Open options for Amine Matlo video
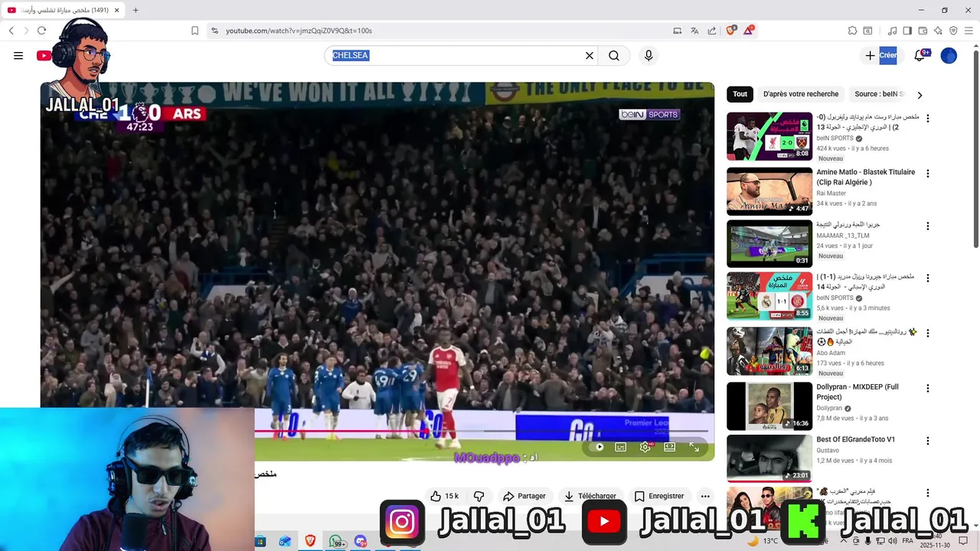980x551 pixels. (928, 174)
